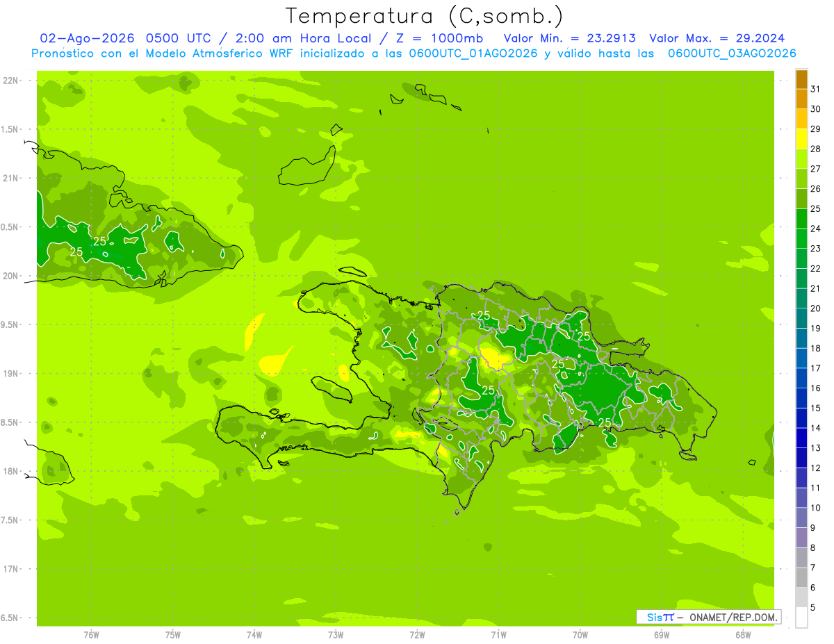Click the '22N' latitude label
This screenshot has width=834, height=644.
(11, 81)
